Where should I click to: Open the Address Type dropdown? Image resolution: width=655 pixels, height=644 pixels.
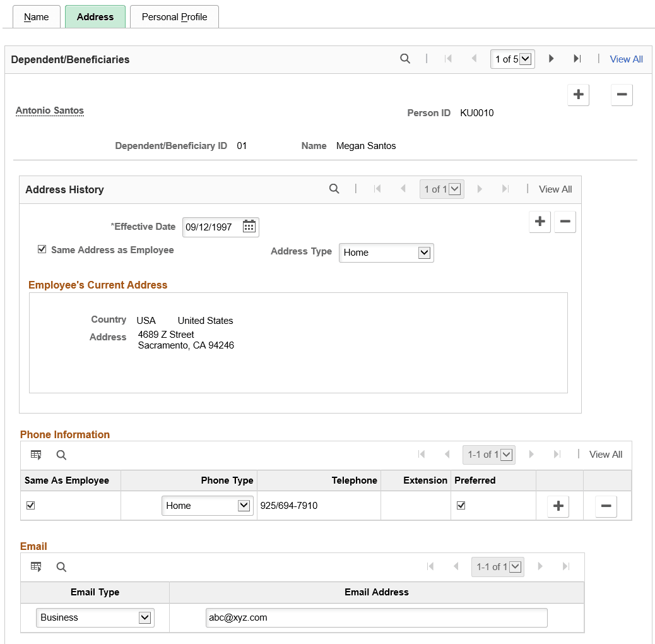point(386,253)
